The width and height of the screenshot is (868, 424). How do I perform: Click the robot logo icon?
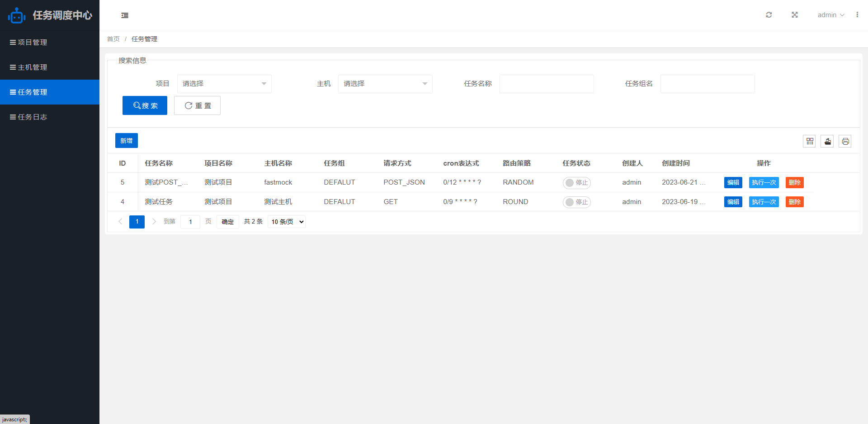tap(17, 15)
